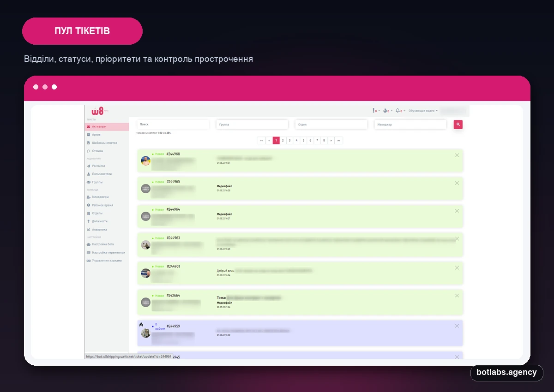Screen dimensions: 554x392
Task: Open ticket number #244964
Action: [173, 209]
